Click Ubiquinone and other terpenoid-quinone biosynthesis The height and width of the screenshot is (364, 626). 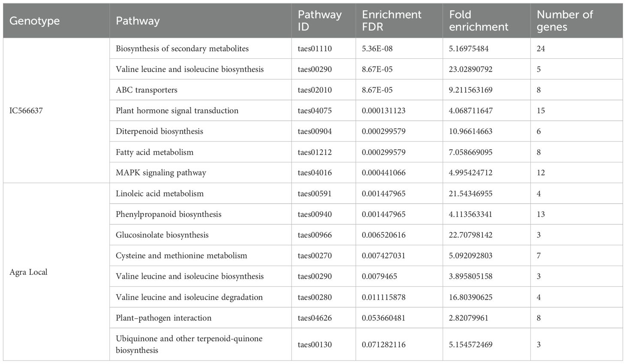tap(189, 344)
